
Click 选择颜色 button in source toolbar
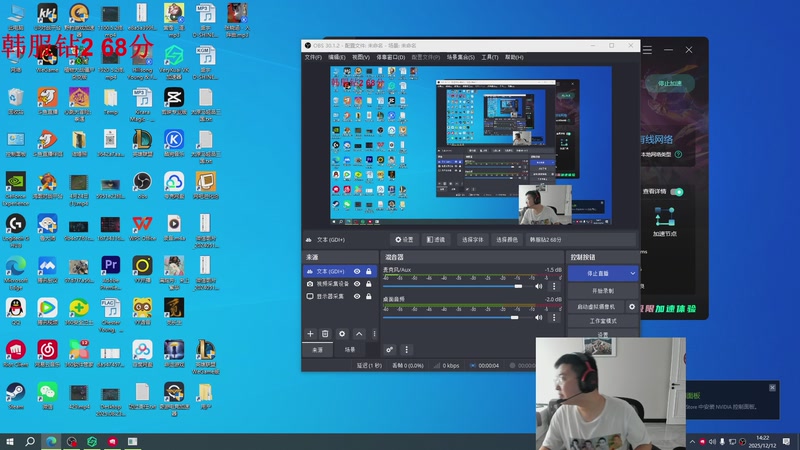tap(507, 240)
